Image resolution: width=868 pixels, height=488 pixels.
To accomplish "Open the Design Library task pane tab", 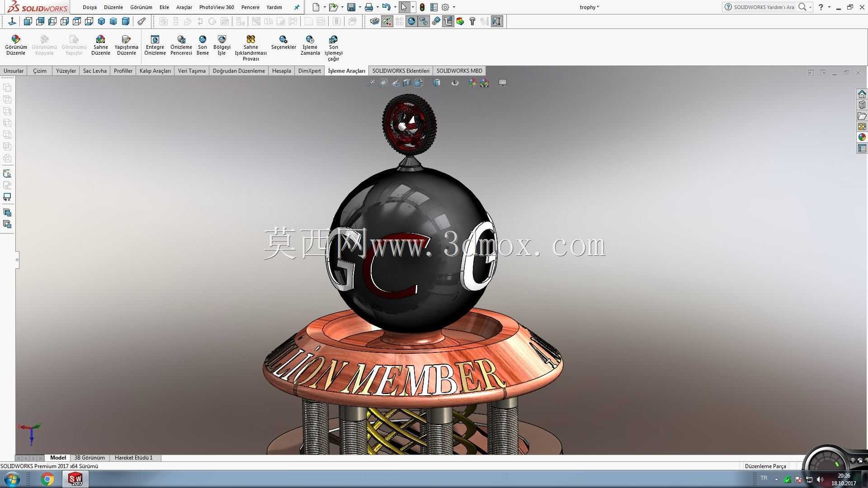I will tap(862, 105).
